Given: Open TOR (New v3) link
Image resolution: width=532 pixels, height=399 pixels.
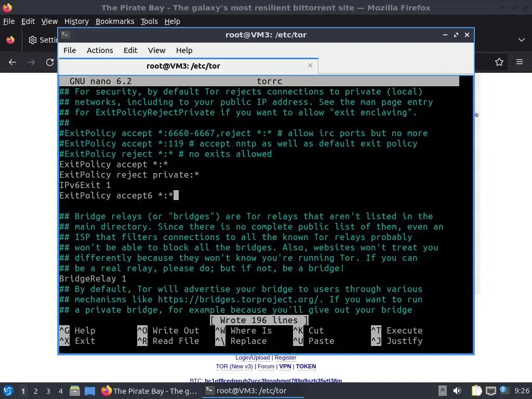Looking at the screenshot, I should (234, 366).
